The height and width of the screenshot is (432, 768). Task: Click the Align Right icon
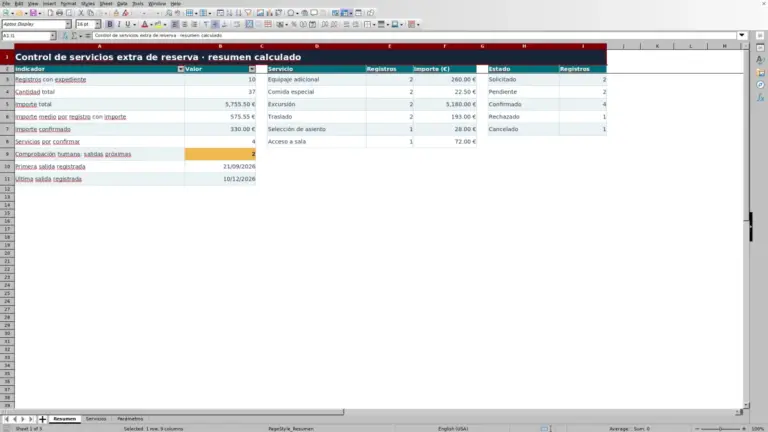[x=194, y=24]
